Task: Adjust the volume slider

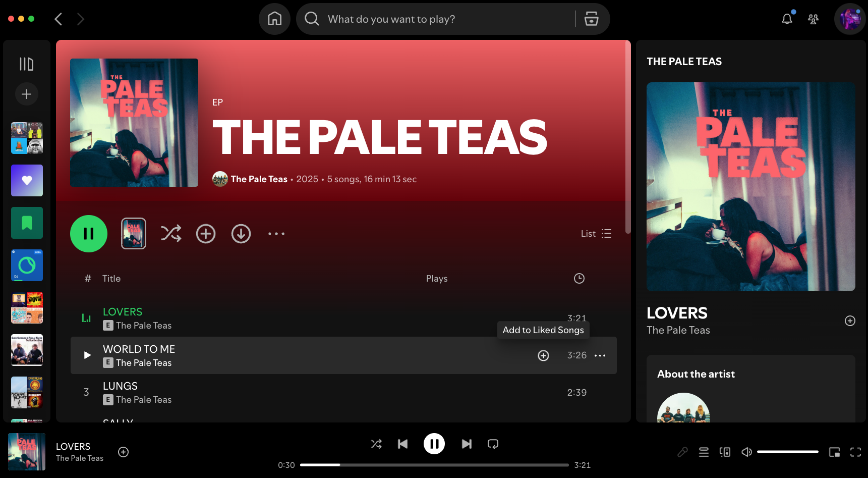Action: (x=787, y=452)
